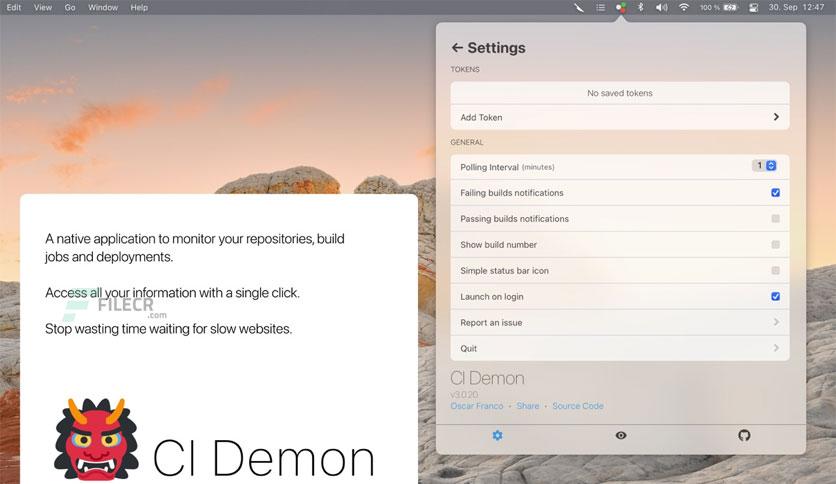
Task: Open the View menu
Action: [x=43, y=7]
